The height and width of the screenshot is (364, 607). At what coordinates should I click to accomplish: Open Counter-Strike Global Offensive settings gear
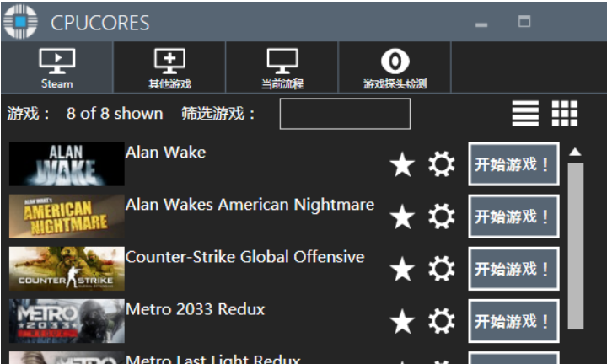click(x=441, y=270)
